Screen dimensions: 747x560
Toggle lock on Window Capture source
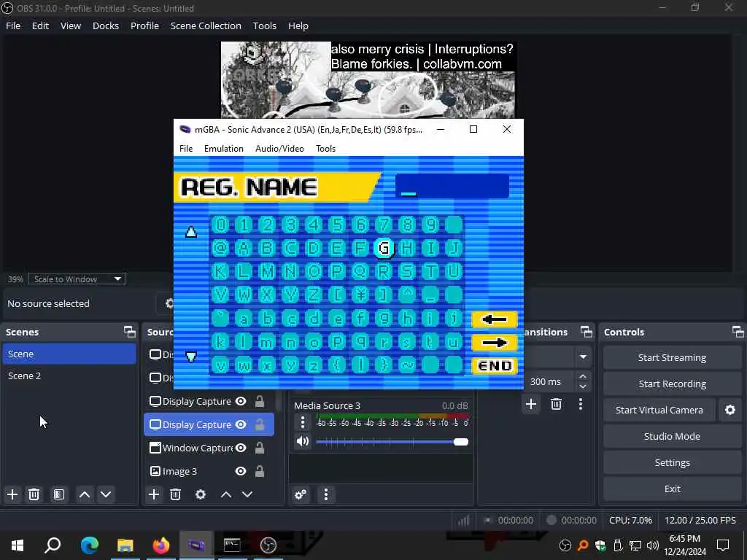pos(260,448)
